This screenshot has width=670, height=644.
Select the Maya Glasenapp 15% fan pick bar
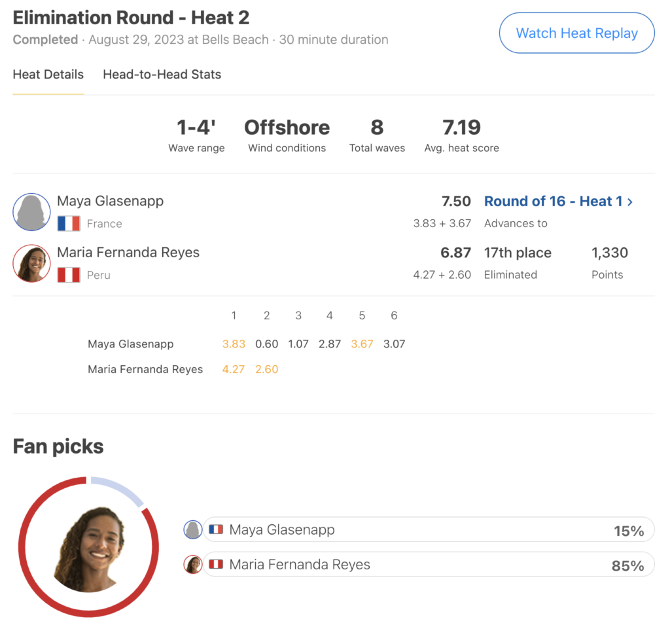pos(429,529)
